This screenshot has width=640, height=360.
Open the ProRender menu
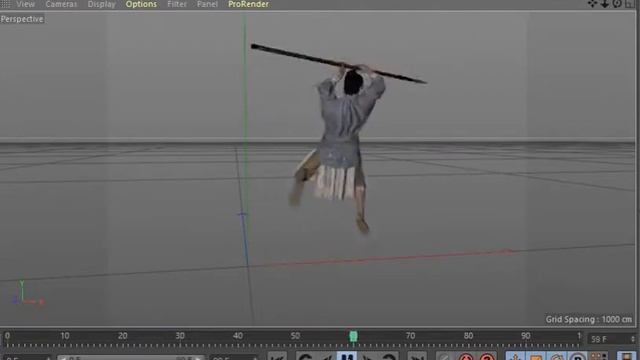(248, 4)
